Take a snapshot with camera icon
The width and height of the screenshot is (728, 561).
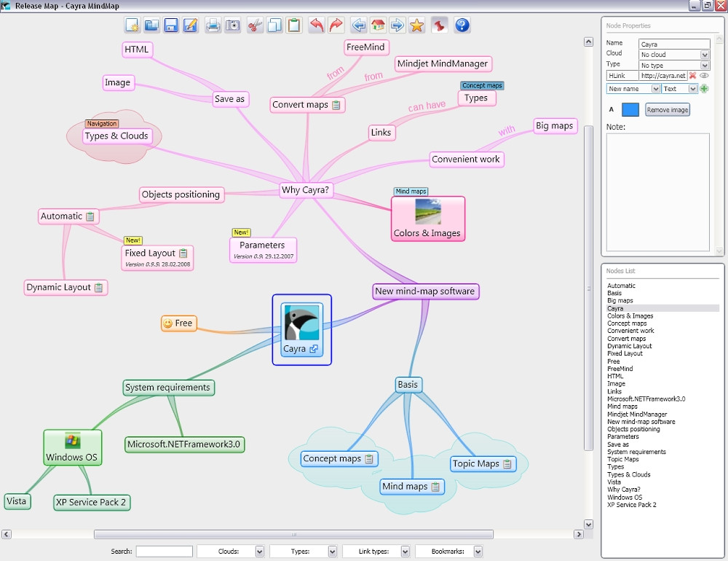232,25
